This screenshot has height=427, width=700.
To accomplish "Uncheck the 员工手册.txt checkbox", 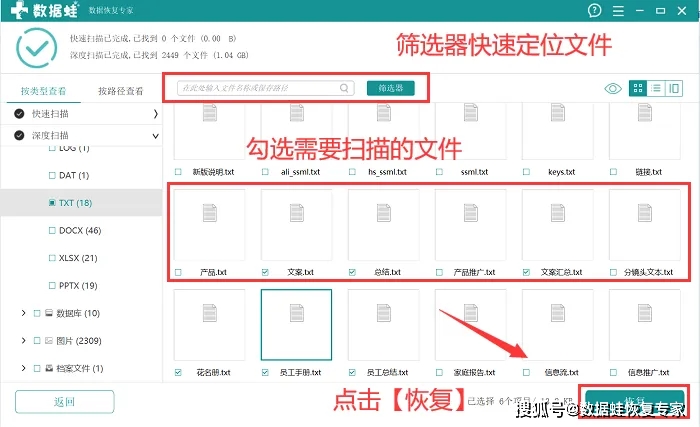I will (265, 372).
